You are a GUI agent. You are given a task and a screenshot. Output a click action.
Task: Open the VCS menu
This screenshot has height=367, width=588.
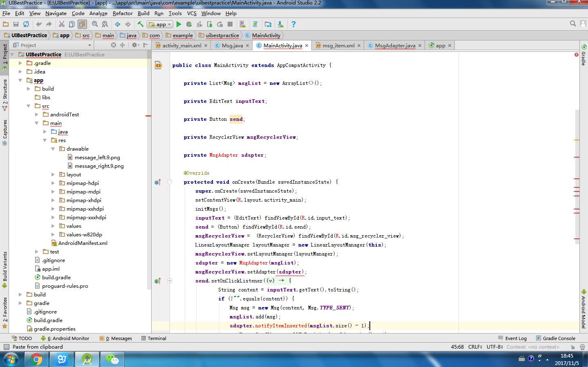coord(192,13)
